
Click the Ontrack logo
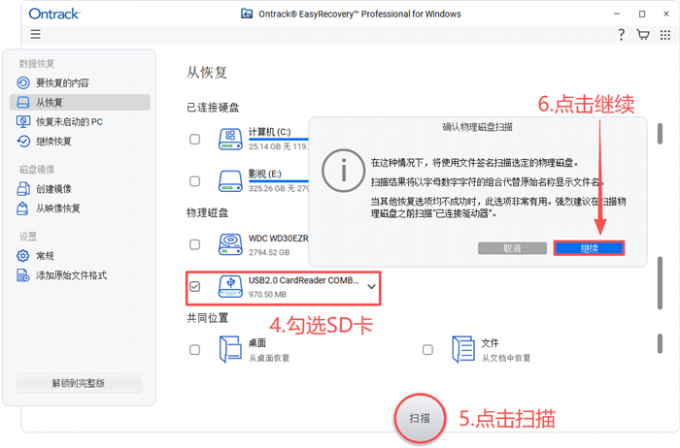(54, 14)
